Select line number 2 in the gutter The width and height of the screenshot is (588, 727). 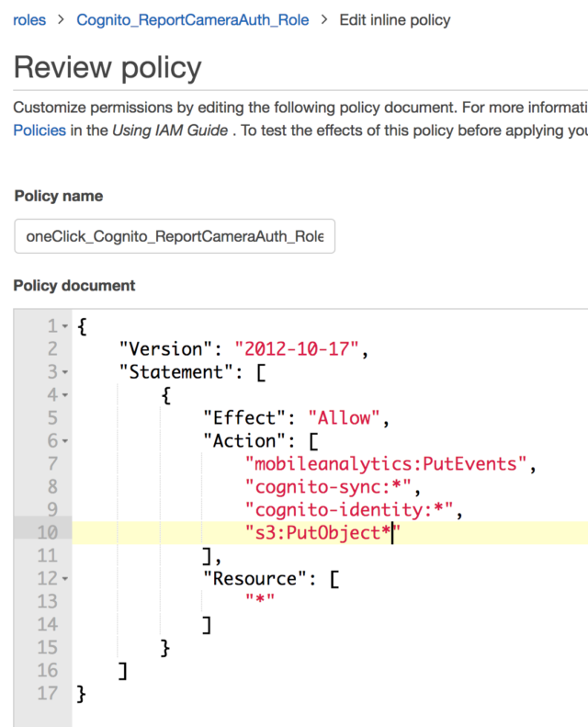52,349
